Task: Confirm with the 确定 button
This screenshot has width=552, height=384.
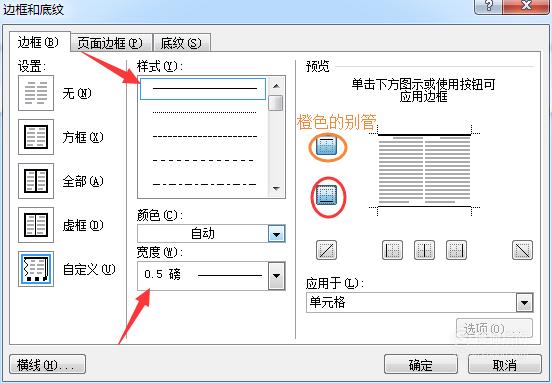Action: pyautogui.click(x=421, y=364)
